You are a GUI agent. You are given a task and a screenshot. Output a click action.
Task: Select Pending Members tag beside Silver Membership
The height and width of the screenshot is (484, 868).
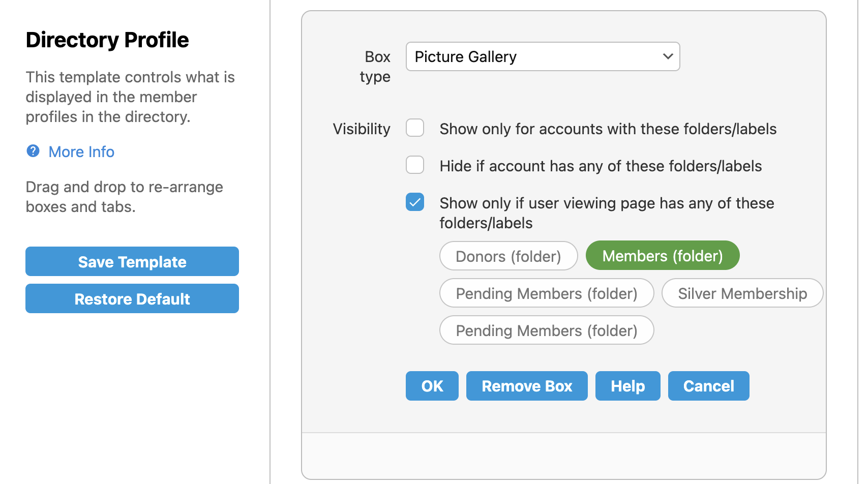click(x=547, y=293)
